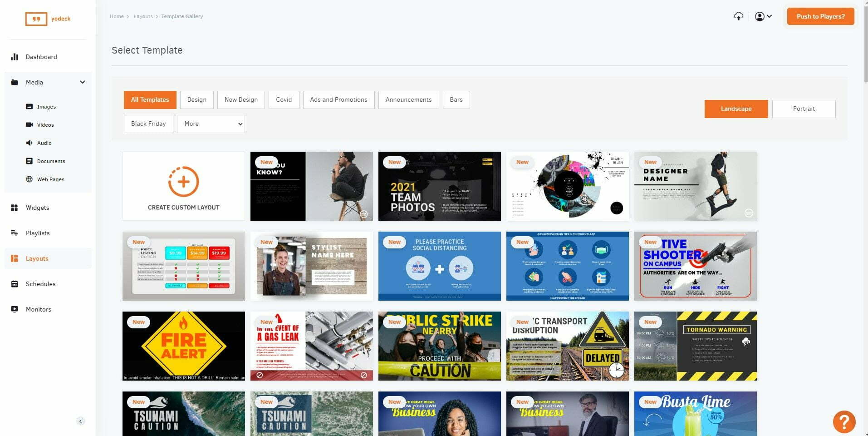Viewport: 868px width, 436px height.
Task: Select the Create Custom Layout card
Action: 184,186
